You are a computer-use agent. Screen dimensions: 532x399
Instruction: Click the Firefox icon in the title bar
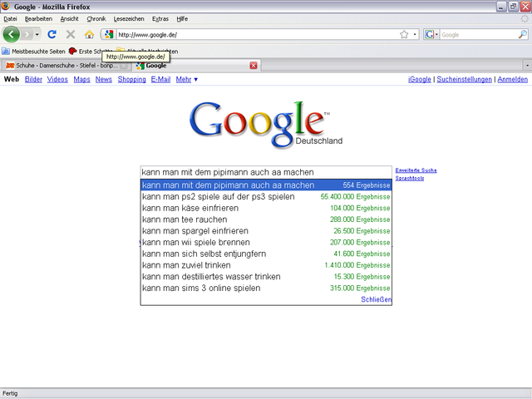[x=6, y=7]
